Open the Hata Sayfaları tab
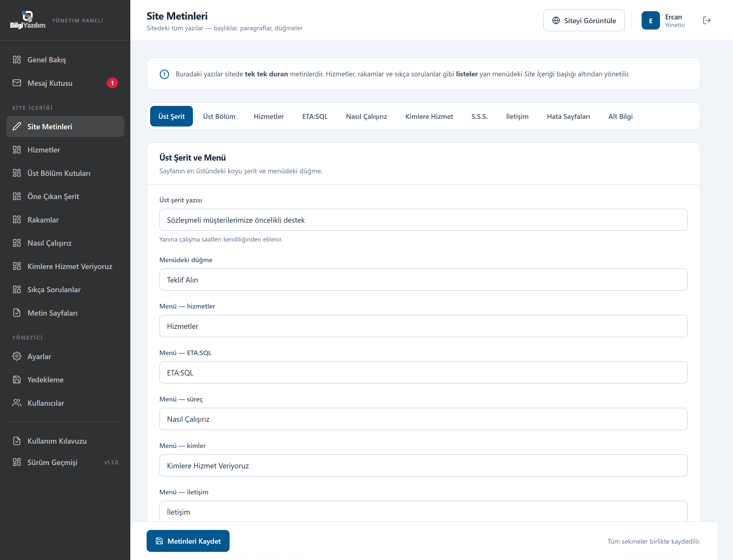Image resolution: width=733 pixels, height=560 pixels. [x=568, y=116]
